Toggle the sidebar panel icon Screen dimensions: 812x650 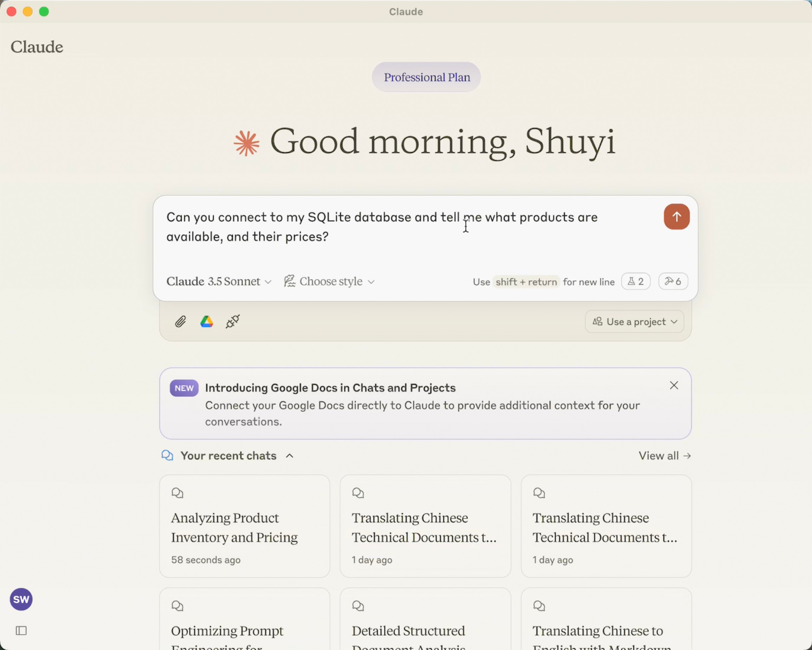[21, 630]
